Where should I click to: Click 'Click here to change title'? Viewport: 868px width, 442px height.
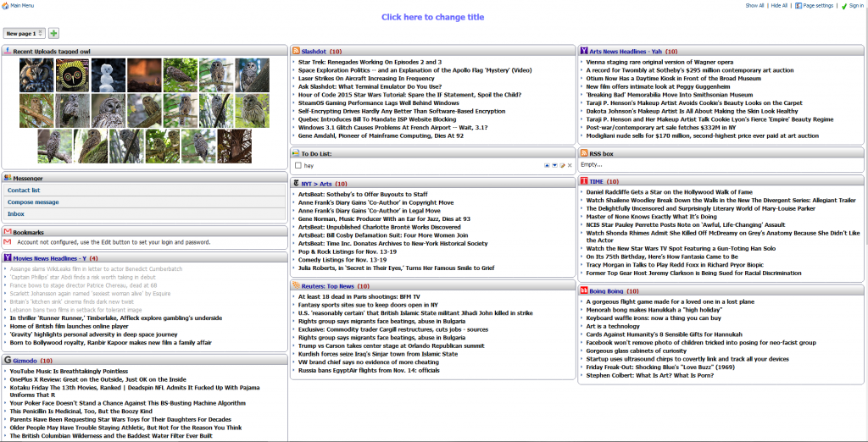pyautogui.click(x=433, y=17)
